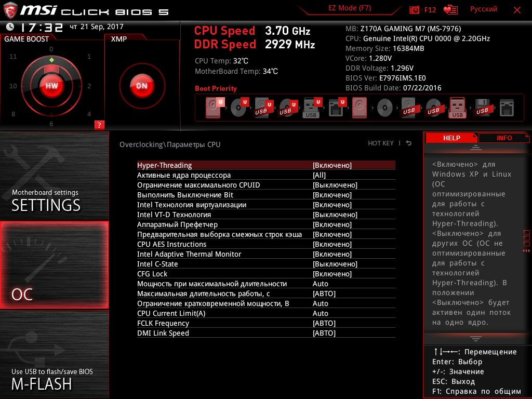The width and height of the screenshot is (532, 399).
Task: Click the date чт 21 Sep, 2017
Action: pos(97,26)
